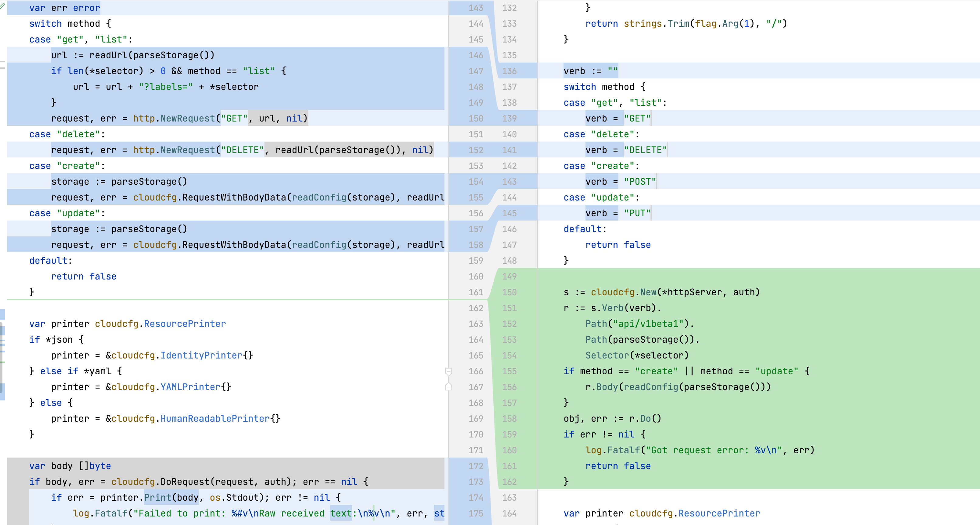Click line number 143 in left gutter

(x=475, y=8)
